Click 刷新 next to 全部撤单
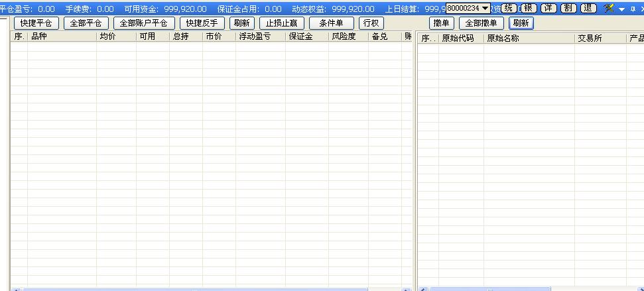Image resolution: width=644 pixels, height=291 pixels. click(521, 23)
